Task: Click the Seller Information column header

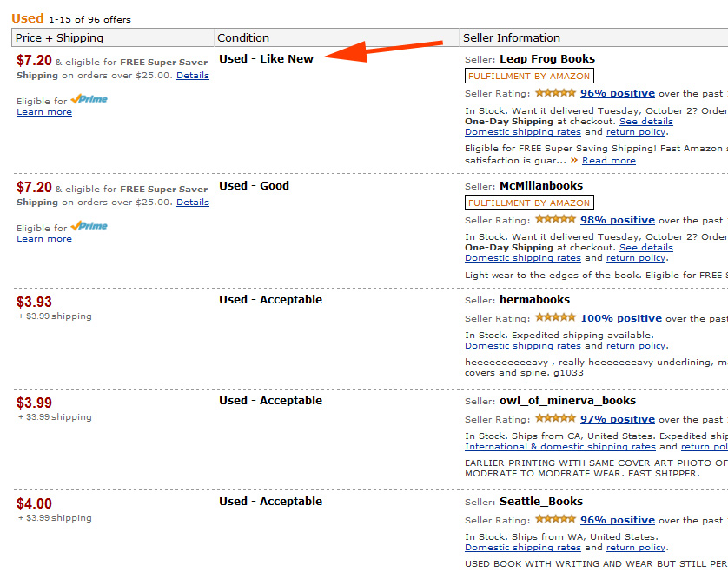Action: (593, 37)
